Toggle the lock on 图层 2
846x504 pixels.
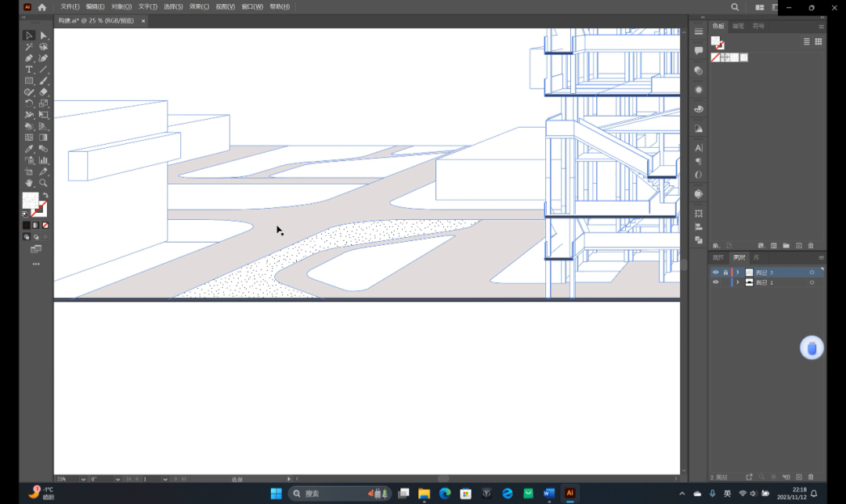point(725,272)
